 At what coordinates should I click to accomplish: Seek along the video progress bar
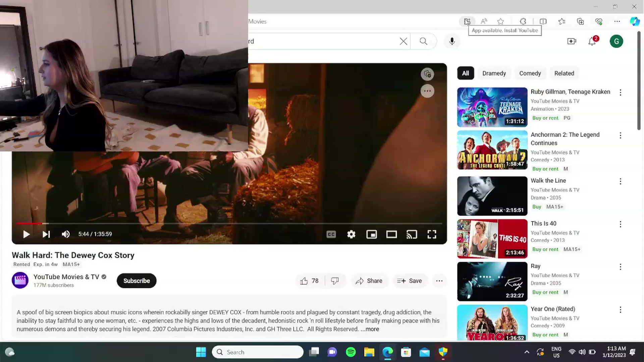pyautogui.click(x=229, y=223)
